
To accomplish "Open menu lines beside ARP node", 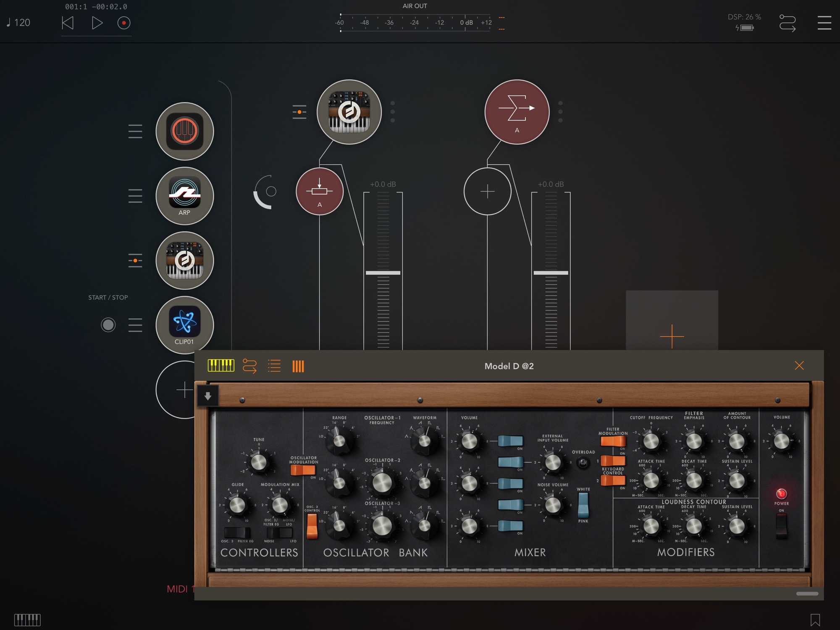I will 135,196.
